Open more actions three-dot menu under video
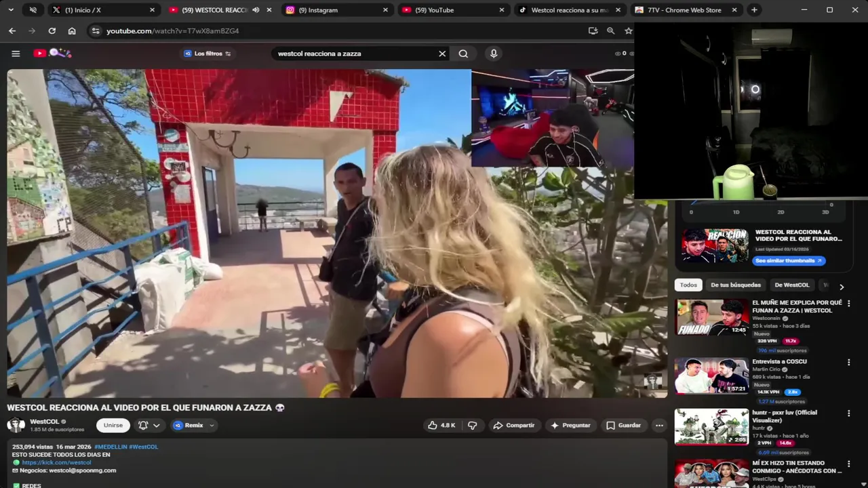Screen dimensions: 868x488 (x=659, y=425)
